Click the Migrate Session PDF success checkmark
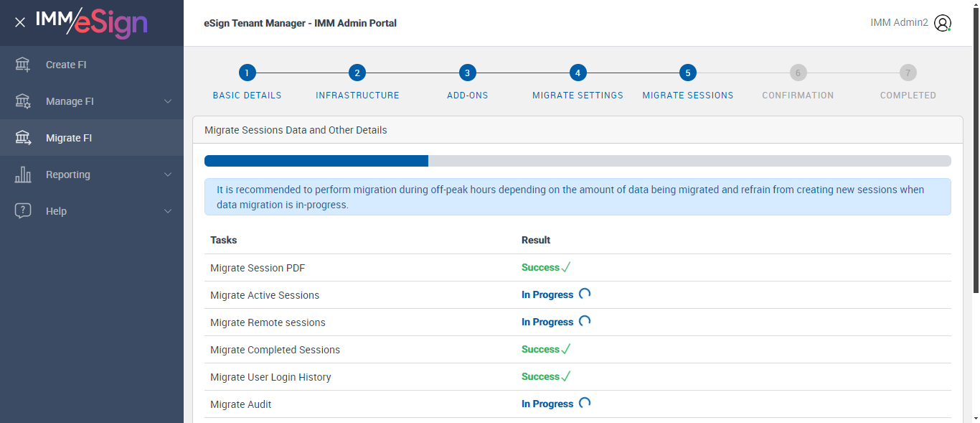Screen dimensions: 980x423 [x=566, y=267]
